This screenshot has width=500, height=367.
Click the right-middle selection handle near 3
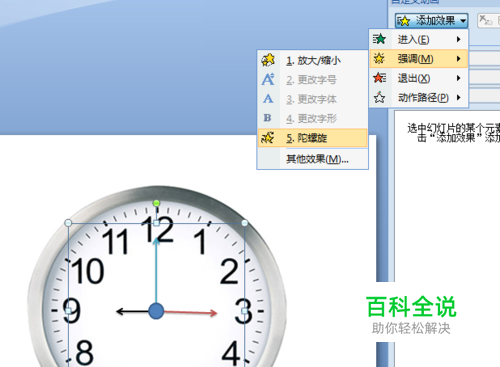coord(245,311)
